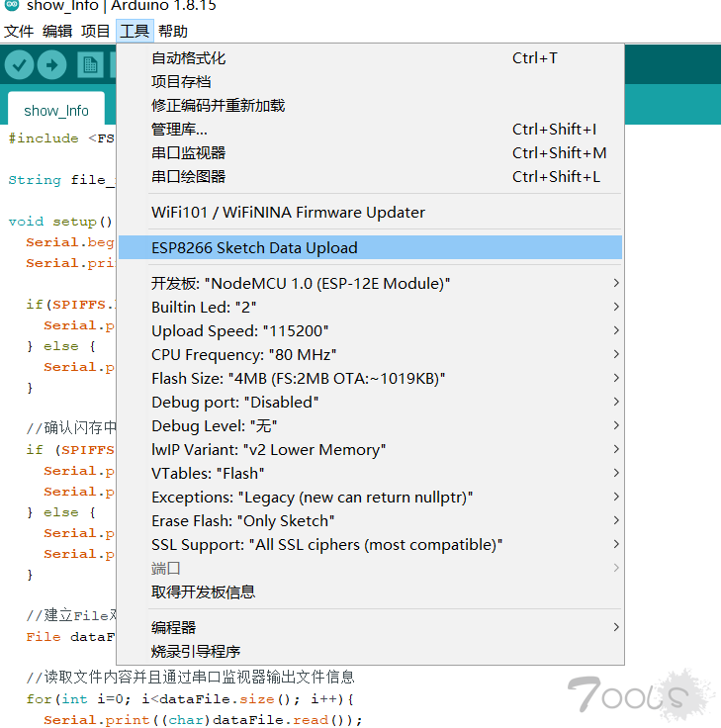Expand the 编程器 submenu
Screen dimensions: 721x728
pos(370,627)
